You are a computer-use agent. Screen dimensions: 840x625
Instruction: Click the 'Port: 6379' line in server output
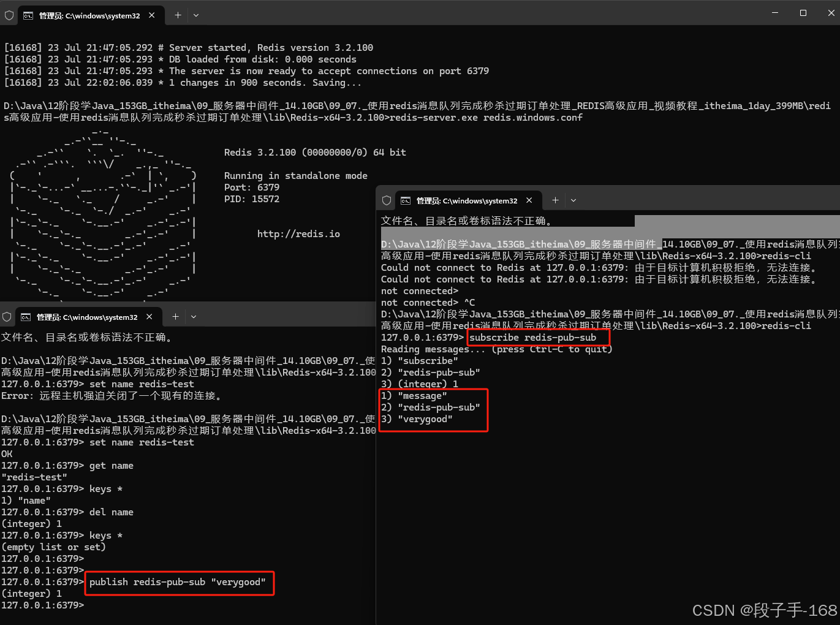pos(252,187)
